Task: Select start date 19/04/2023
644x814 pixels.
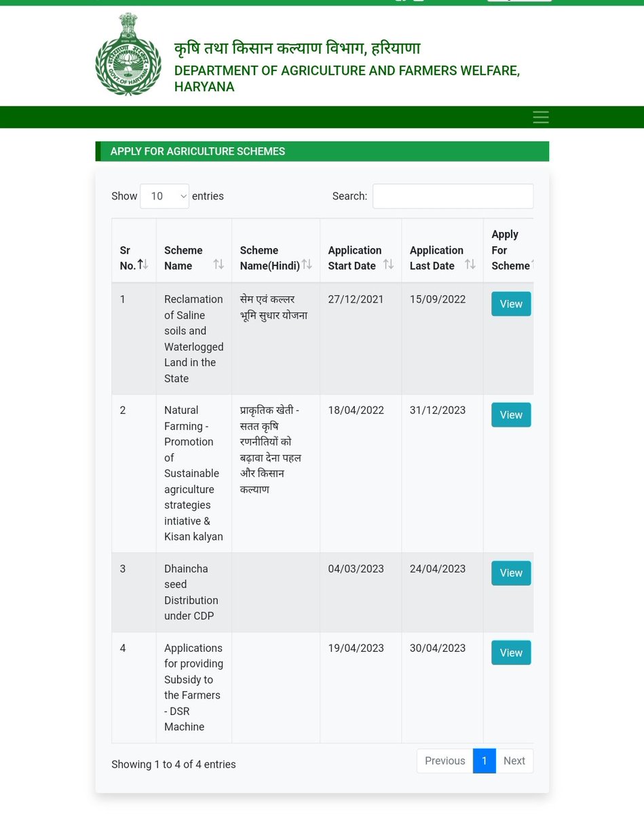Action: coord(356,648)
